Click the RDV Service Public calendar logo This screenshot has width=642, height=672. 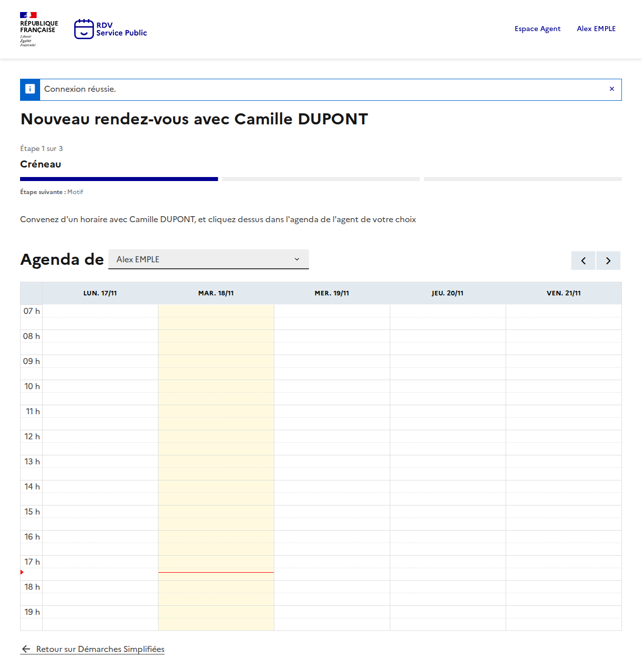[x=84, y=29]
